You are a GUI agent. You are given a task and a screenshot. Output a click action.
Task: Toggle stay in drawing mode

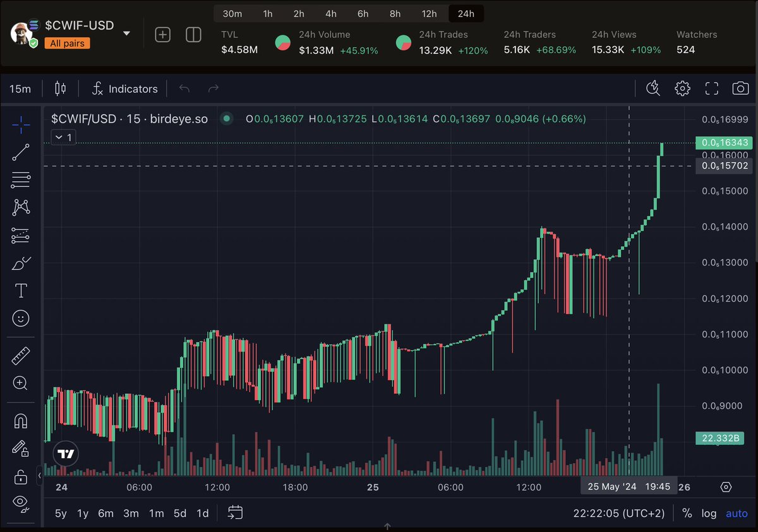pyautogui.click(x=21, y=448)
